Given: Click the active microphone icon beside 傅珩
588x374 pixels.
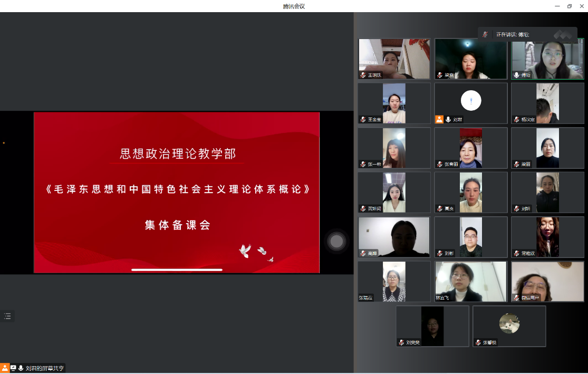Looking at the screenshot, I should click(x=516, y=75).
